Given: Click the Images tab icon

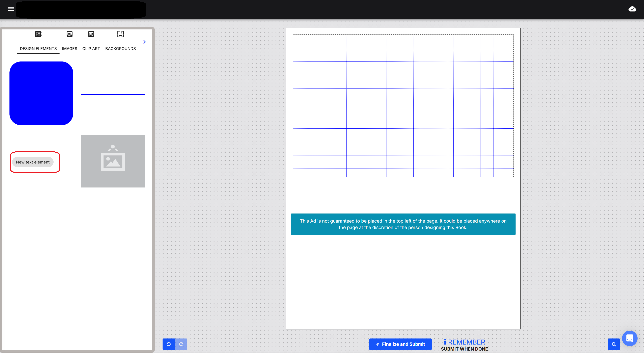Looking at the screenshot, I should 69,34.
